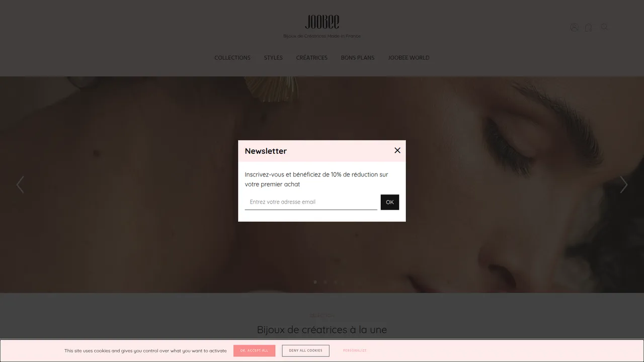The width and height of the screenshot is (644, 362).
Task: Accept all cookies
Action: pyautogui.click(x=254, y=351)
